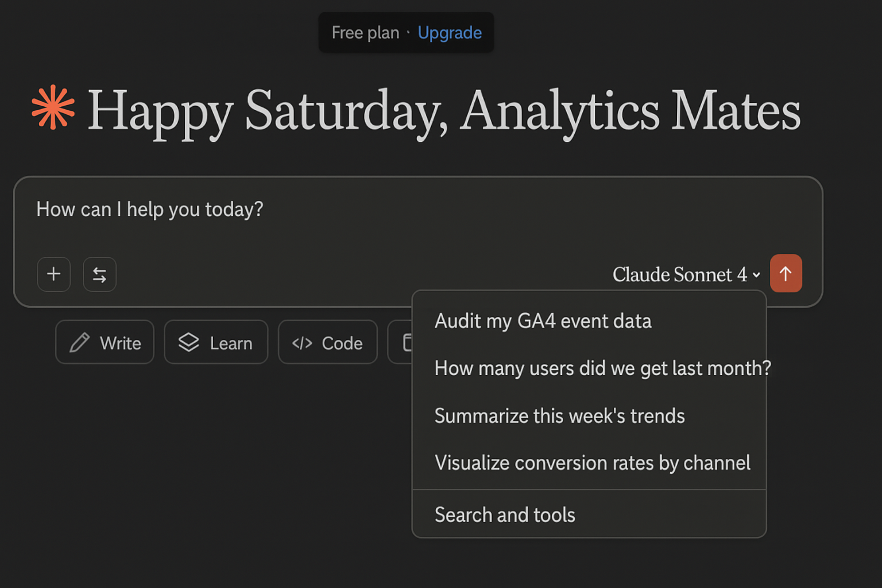Open the "Search and tools" menu entry

(505, 515)
